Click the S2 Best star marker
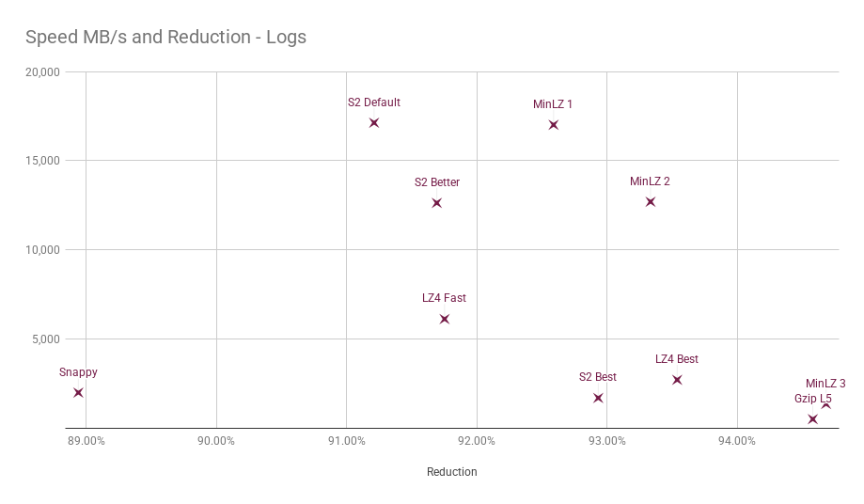 click(x=599, y=398)
